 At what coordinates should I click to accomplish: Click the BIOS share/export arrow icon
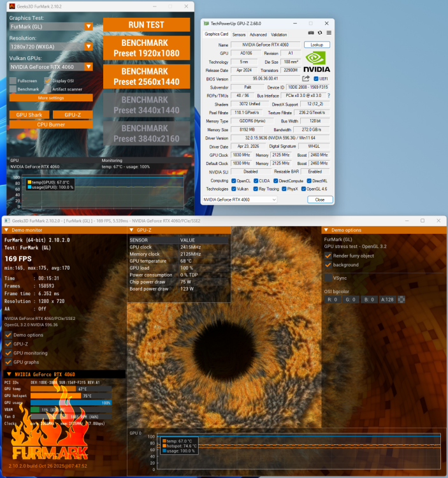306,78
